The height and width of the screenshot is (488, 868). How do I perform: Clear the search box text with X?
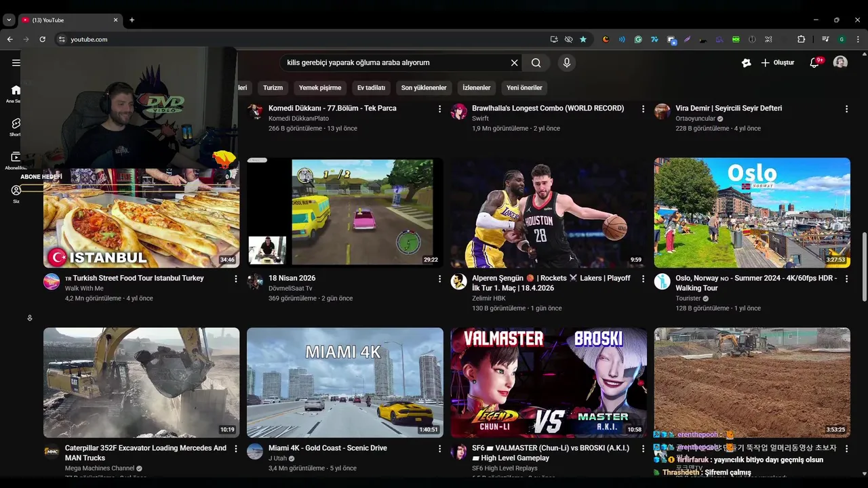514,63
